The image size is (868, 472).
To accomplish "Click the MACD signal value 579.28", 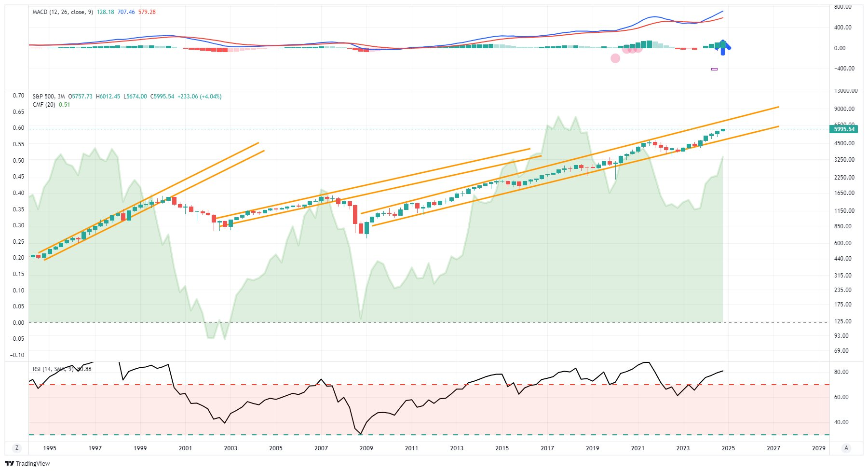I will 147,12.
